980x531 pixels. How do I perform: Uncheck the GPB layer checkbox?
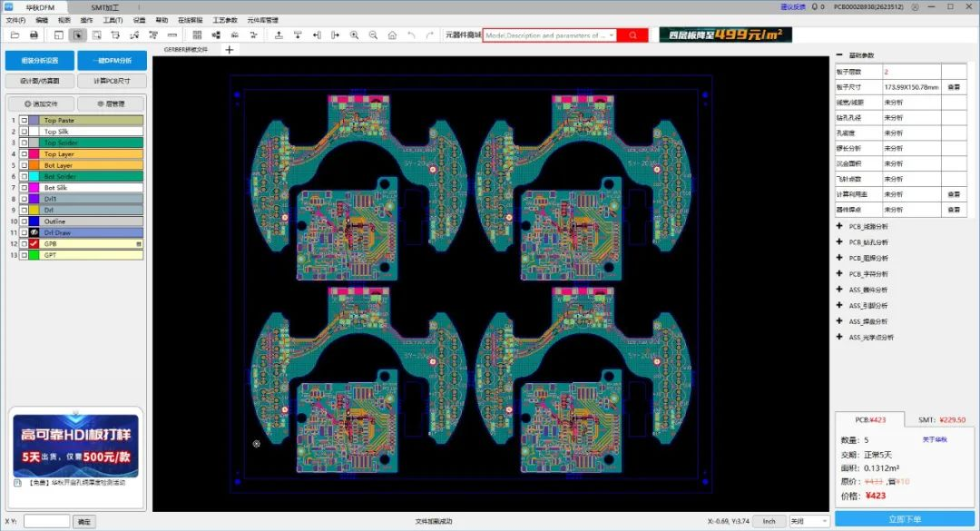click(x=24, y=244)
